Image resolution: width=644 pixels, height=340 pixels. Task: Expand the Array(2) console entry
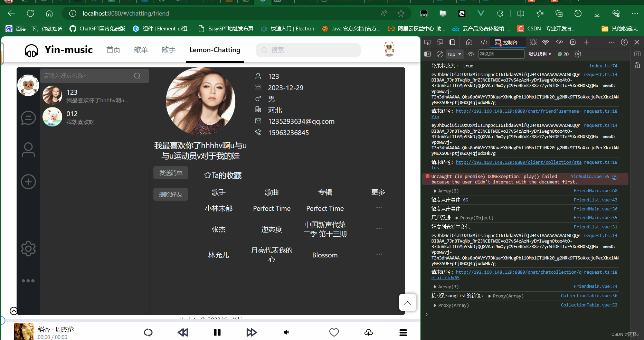pyautogui.click(x=435, y=191)
